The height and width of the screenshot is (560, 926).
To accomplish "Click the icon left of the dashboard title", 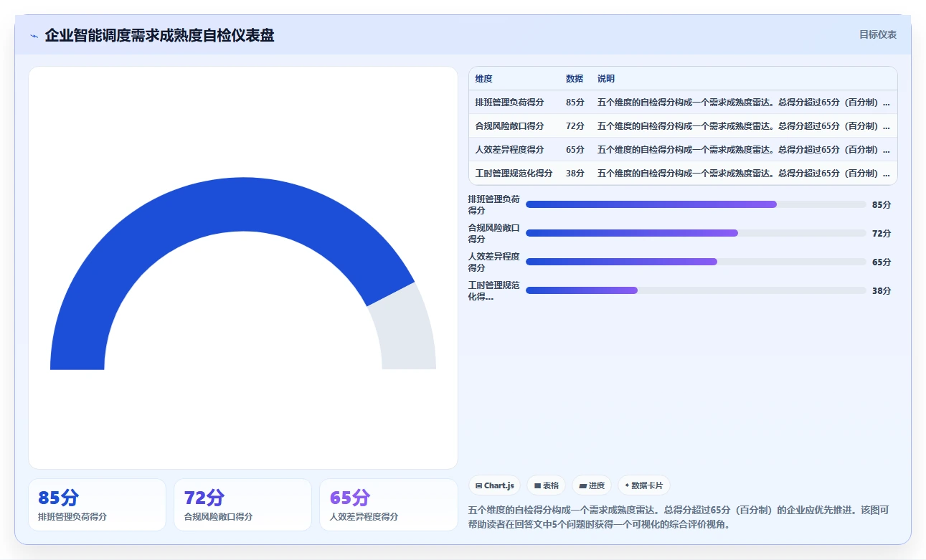I will pos(34,36).
